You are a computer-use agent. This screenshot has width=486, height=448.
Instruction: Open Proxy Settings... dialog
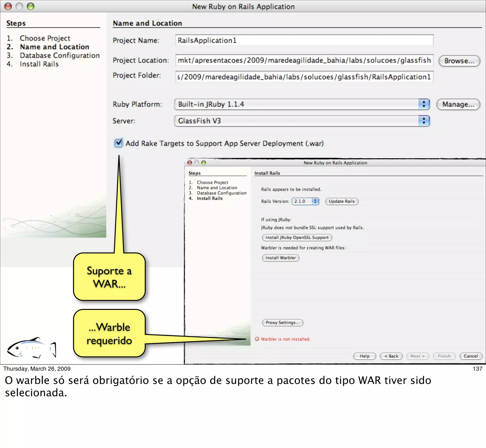pyautogui.click(x=282, y=323)
